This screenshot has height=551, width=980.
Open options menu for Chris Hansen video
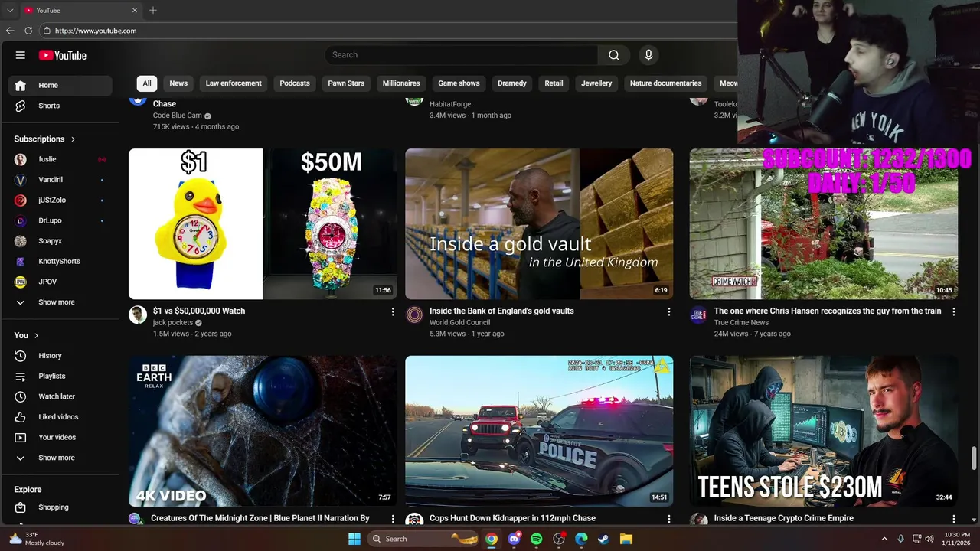(953, 311)
